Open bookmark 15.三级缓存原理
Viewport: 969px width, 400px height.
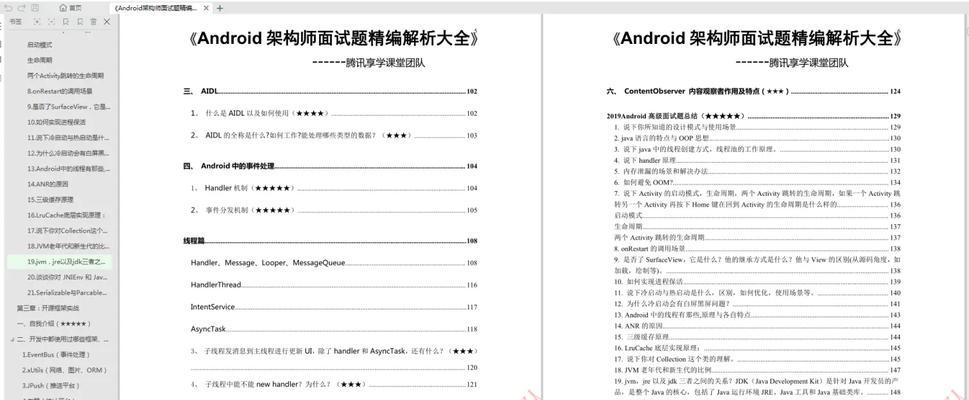click(x=50, y=200)
